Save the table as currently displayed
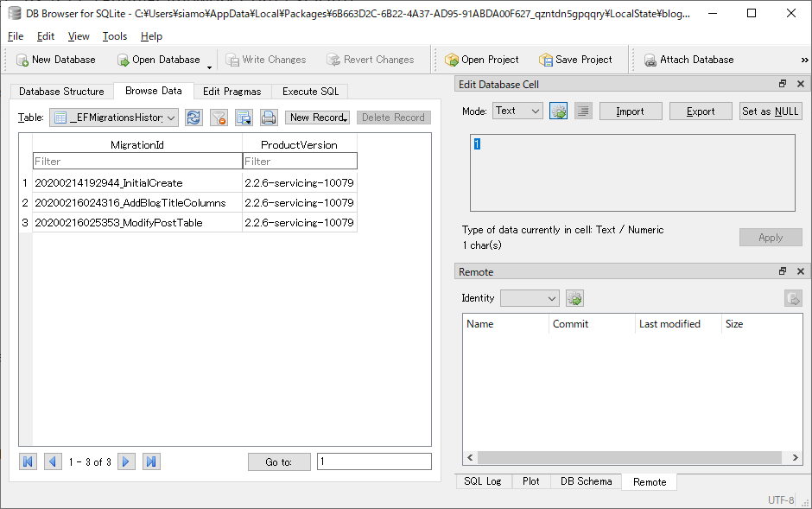The height and width of the screenshot is (509, 812). click(x=244, y=118)
